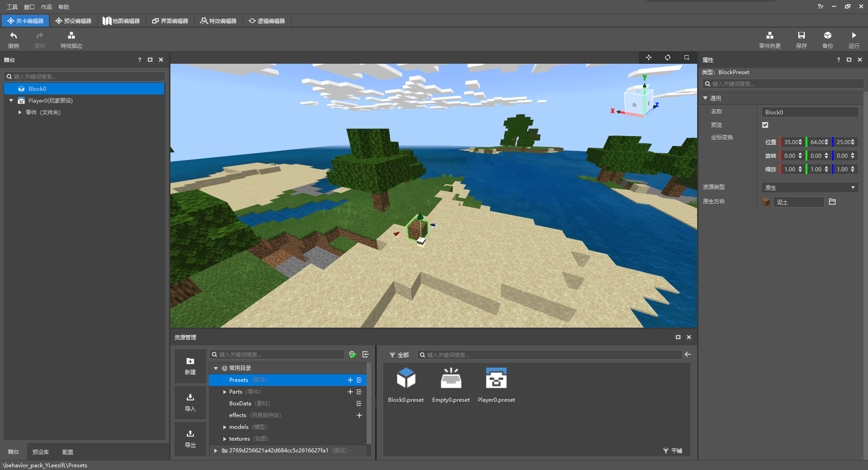The width and height of the screenshot is (868, 470).
Task: Click the 全部 filter button
Action: tap(399, 355)
